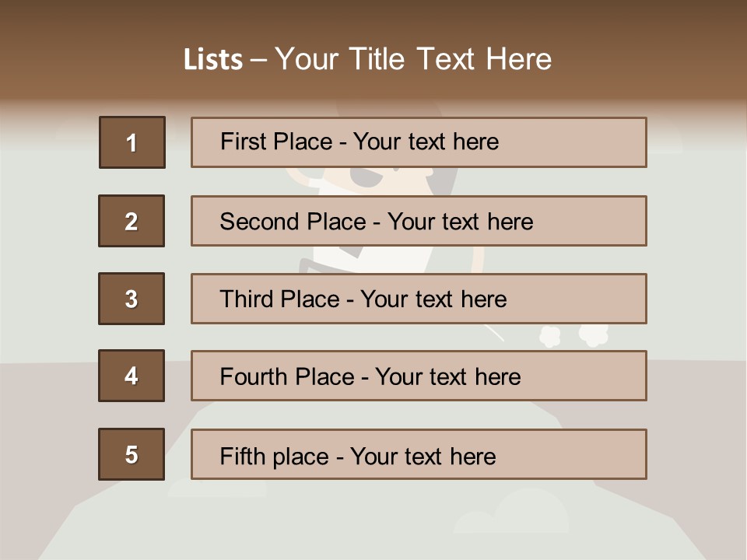Image resolution: width=747 pixels, height=560 pixels.
Task: Click the word Third in the list
Action: [246, 299]
